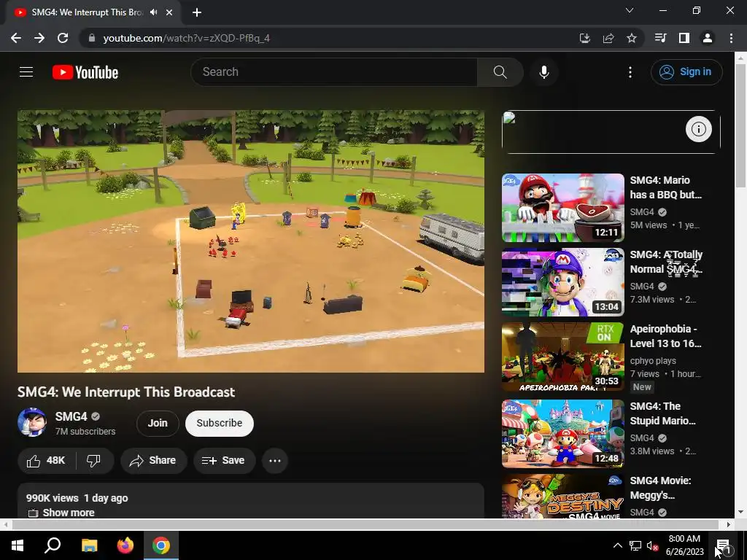Mute the tab via speaker icon

pyautogui.click(x=153, y=12)
